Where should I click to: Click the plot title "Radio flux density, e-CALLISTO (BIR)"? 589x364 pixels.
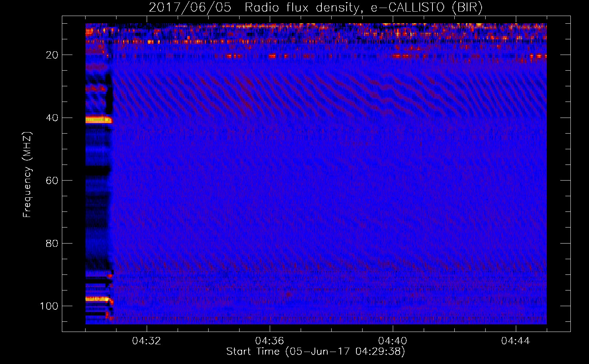pyautogui.click(x=363, y=8)
